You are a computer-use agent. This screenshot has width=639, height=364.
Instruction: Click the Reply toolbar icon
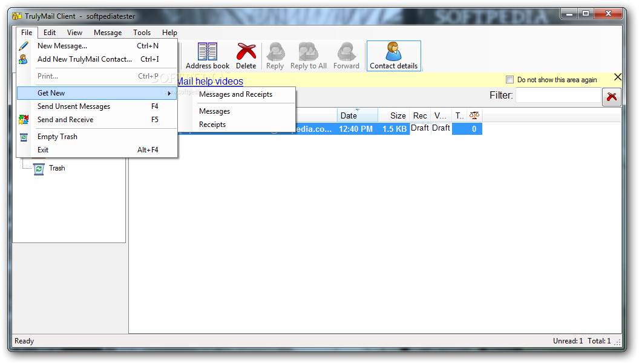point(275,56)
